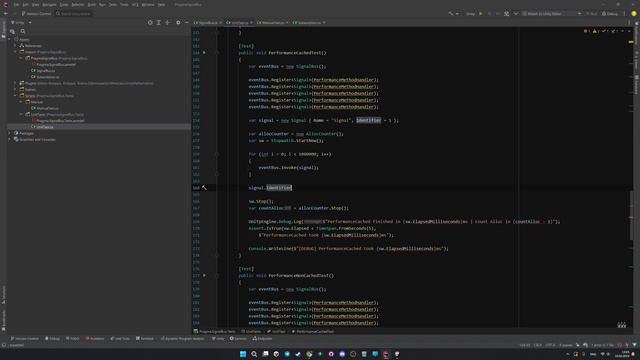This screenshot has width=640, height=360.
Task: Click run gutter icon for PerformanceNonCachedTest
Action: click(204, 276)
